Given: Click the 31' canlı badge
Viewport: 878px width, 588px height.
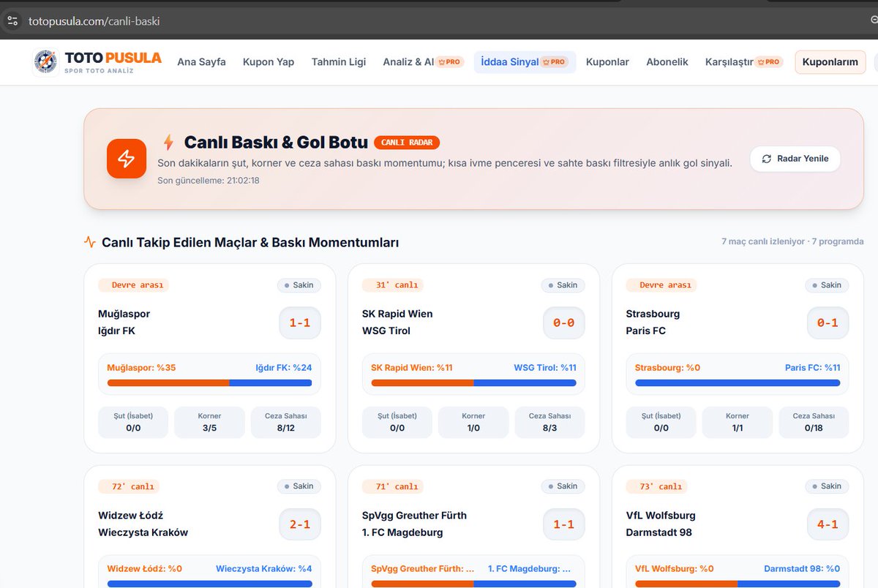Looking at the screenshot, I should coord(393,285).
